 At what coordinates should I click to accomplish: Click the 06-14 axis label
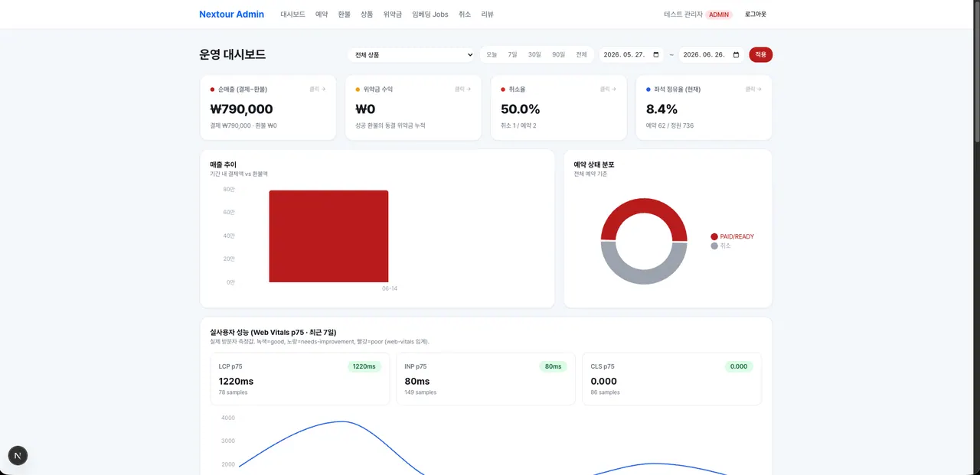390,289
